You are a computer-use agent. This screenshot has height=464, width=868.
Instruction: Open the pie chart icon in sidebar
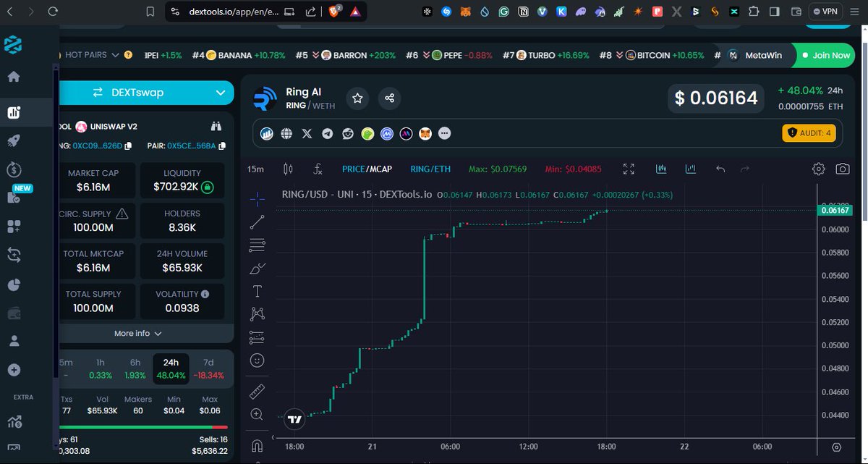click(x=14, y=284)
